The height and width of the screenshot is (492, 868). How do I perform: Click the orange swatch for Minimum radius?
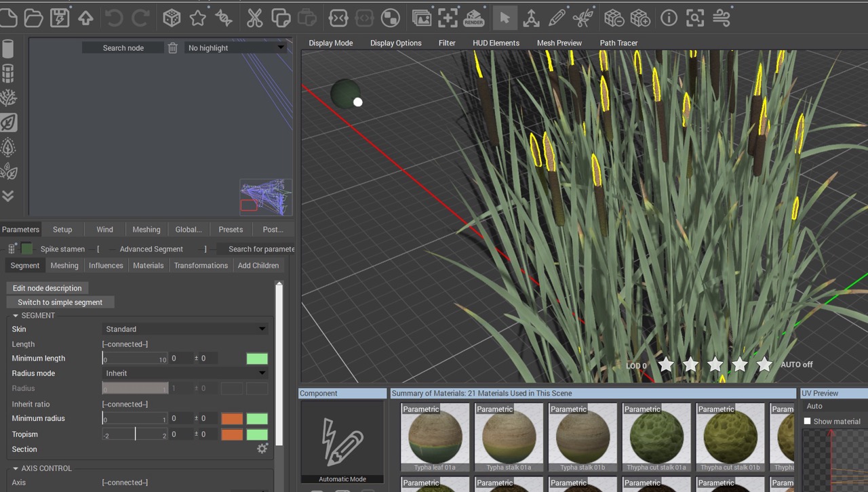[x=232, y=419]
